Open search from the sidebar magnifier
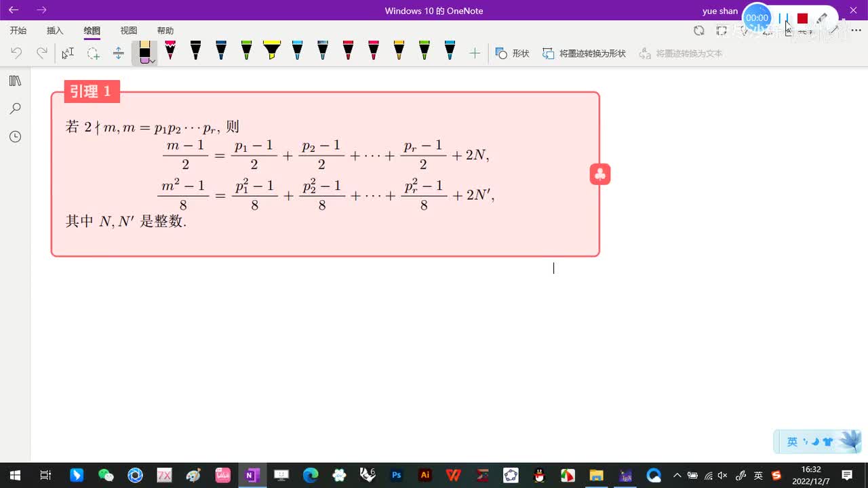Screen dimensions: 868x488 tap(15, 108)
